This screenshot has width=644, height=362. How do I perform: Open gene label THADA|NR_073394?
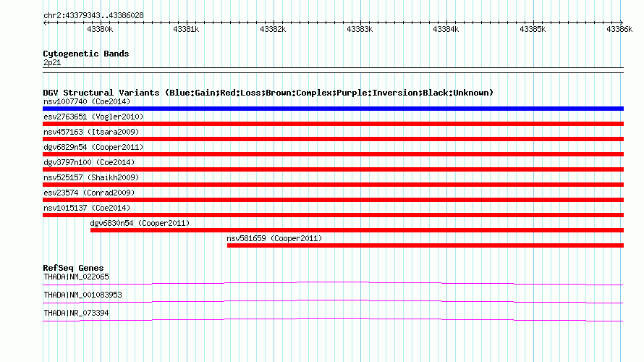point(76,313)
